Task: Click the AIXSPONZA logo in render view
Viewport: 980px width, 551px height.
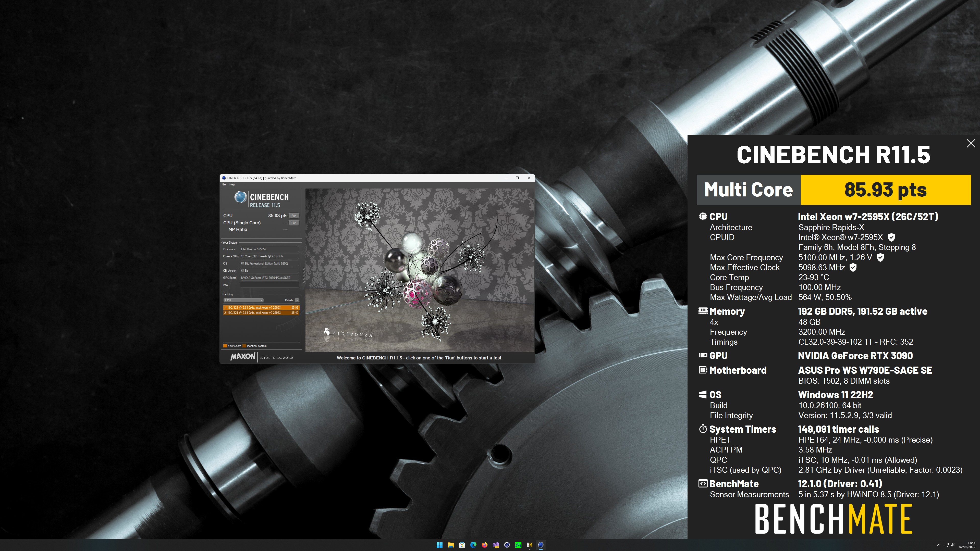Action: tap(348, 333)
